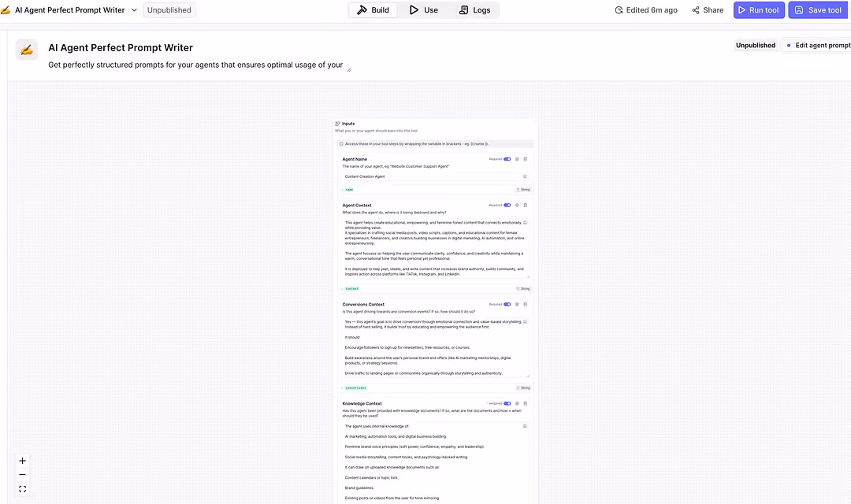Toggle Required switch for Conversions Context
The image size is (851, 504).
click(507, 304)
